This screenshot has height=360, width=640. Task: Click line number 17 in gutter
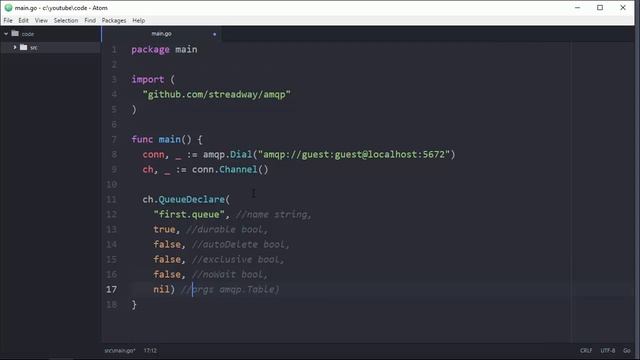(111, 289)
